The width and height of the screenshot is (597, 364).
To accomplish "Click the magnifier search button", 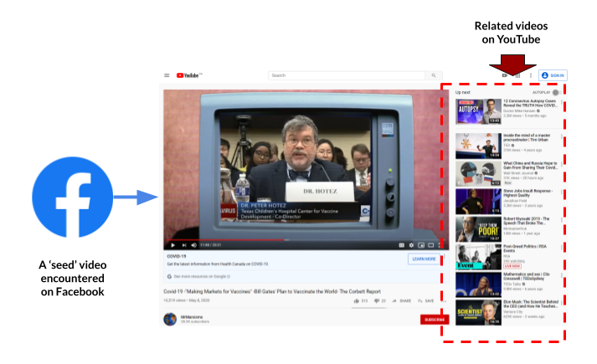I will (434, 75).
